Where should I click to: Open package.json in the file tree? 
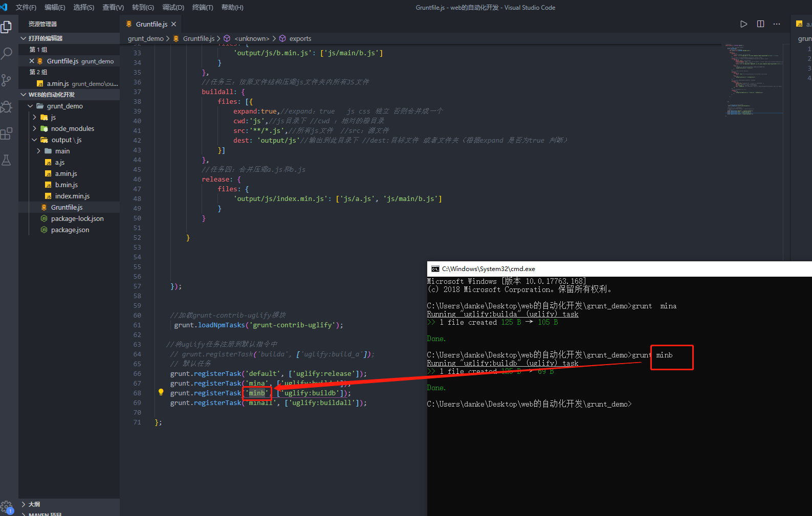click(x=69, y=230)
